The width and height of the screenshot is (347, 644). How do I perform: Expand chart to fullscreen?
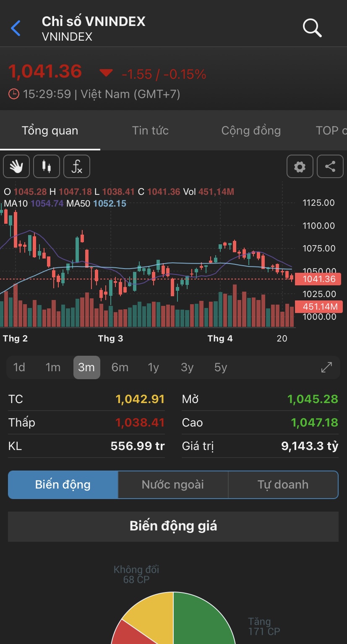point(326,367)
